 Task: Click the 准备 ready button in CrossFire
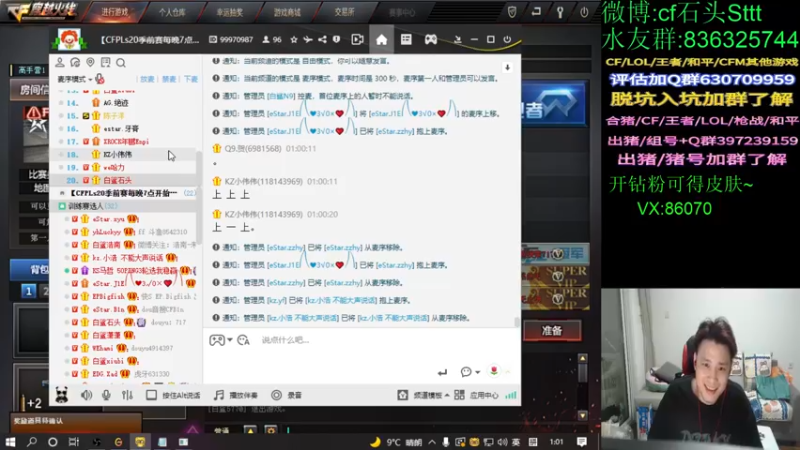pos(552,331)
